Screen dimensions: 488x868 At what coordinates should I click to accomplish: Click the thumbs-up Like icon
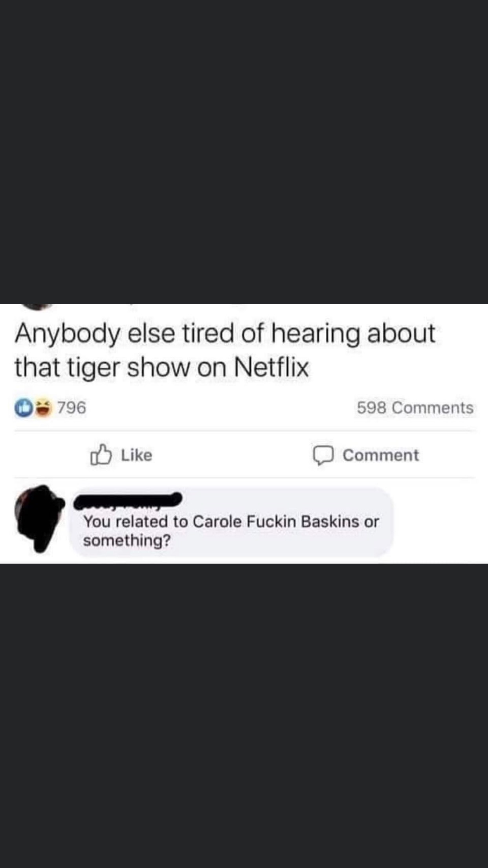pyautogui.click(x=101, y=455)
